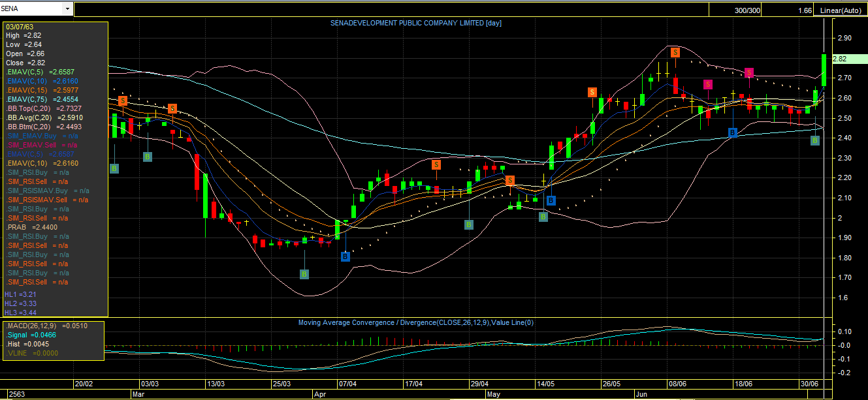Select the pink S marker above 18/06
The image size is (868, 400).
click(x=749, y=72)
